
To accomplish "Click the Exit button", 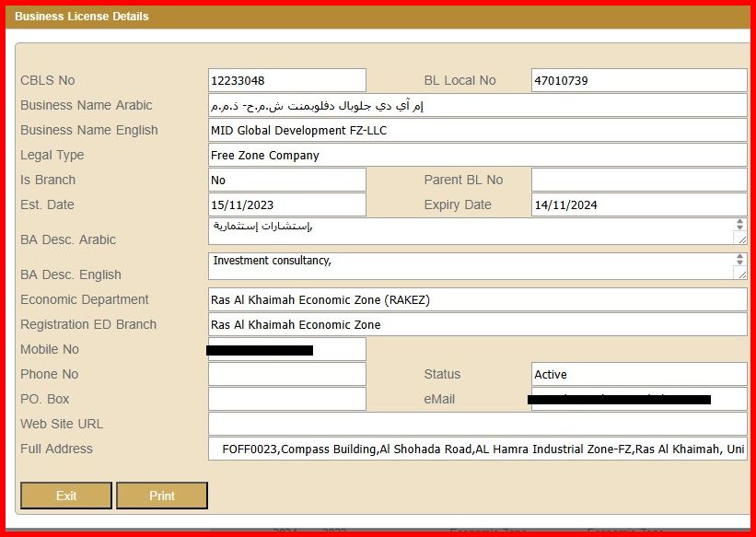I will [x=66, y=495].
